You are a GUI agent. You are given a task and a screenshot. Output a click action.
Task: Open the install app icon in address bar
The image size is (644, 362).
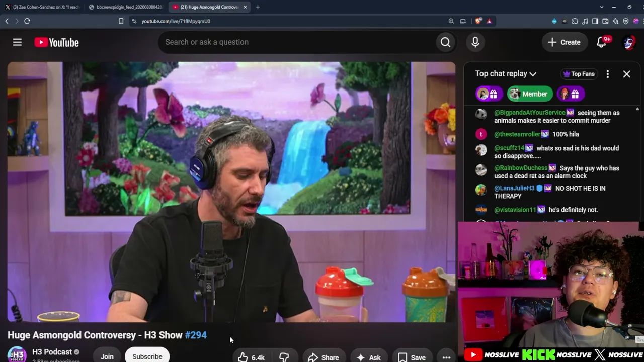(463, 21)
